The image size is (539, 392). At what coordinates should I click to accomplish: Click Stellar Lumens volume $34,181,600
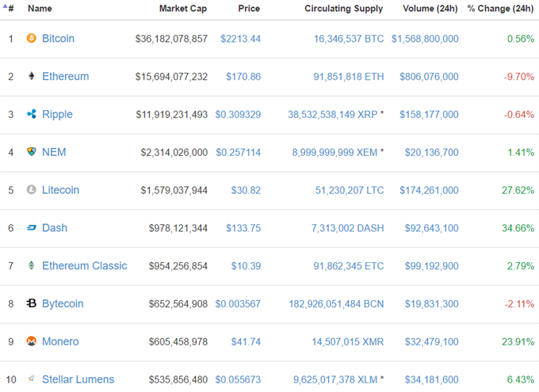[x=431, y=379]
